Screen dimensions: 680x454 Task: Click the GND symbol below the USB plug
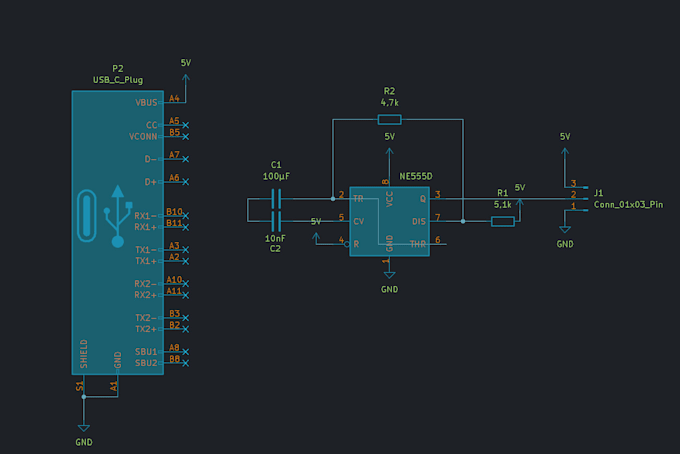coord(84,428)
